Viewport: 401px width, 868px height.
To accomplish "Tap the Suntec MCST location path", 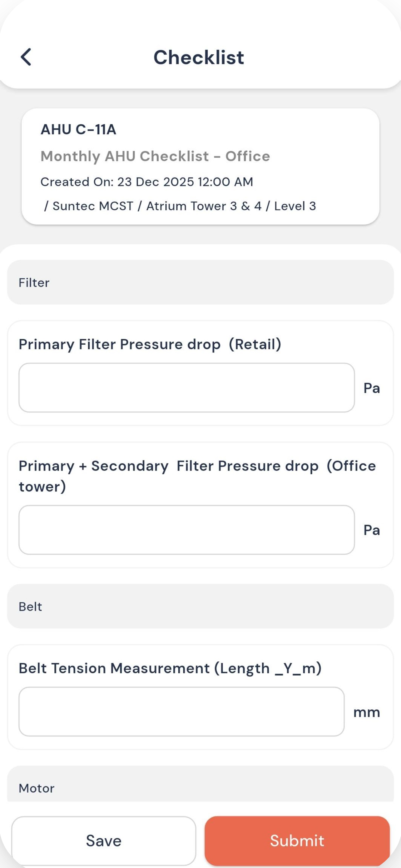I will [x=180, y=206].
